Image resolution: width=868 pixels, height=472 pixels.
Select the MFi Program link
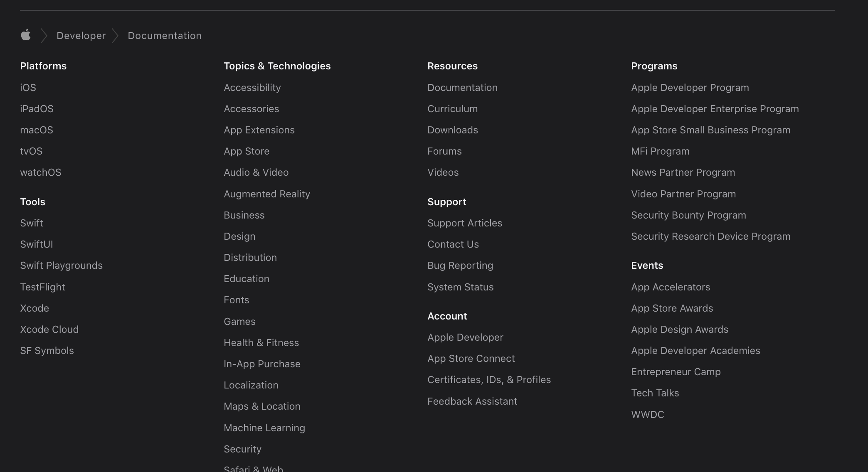[660, 151]
